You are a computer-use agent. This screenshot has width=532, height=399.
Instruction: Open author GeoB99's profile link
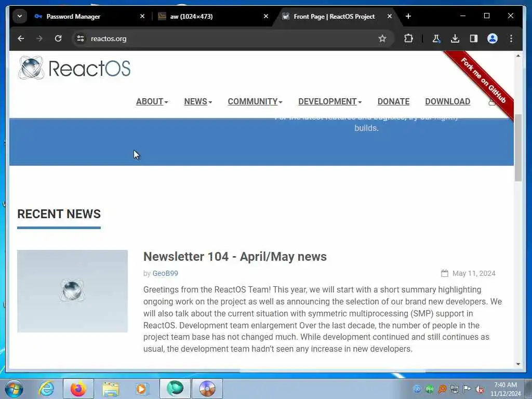[x=165, y=273]
